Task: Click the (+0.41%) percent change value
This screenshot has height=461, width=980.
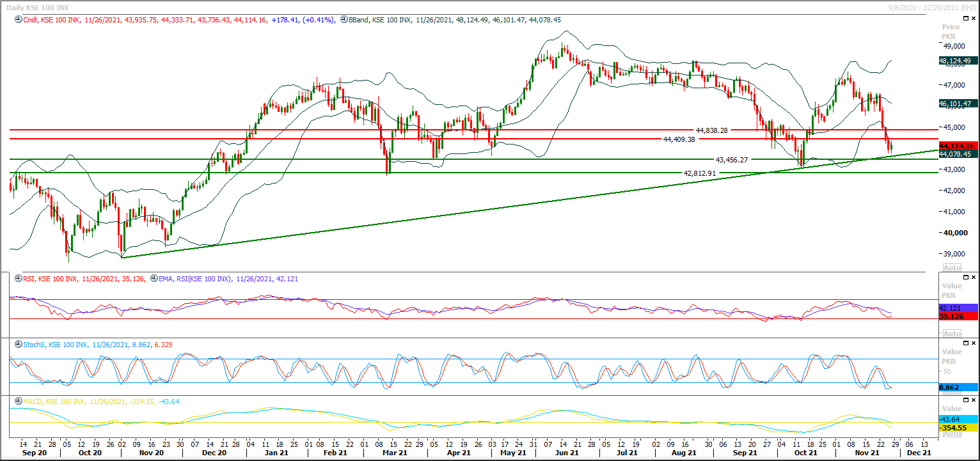Action: click(x=318, y=20)
